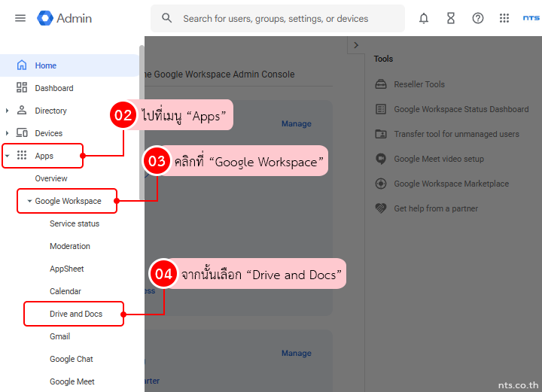The width and height of the screenshot is (542, 392).
Task: Go to Home in sidebar
Action: 69,65
